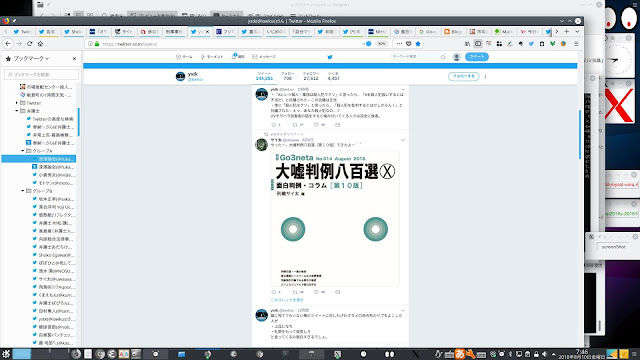
Task: Click the Twitter bird logo in page header
Action: [330, 57]
